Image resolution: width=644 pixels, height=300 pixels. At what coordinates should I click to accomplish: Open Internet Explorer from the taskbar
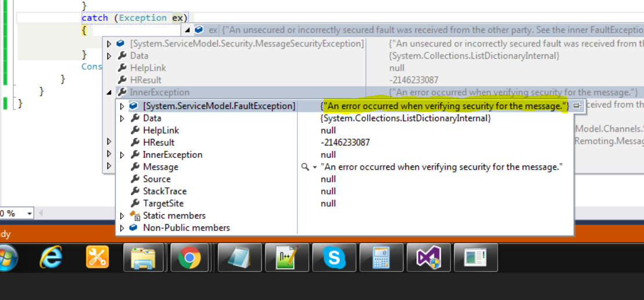(51, 257)
